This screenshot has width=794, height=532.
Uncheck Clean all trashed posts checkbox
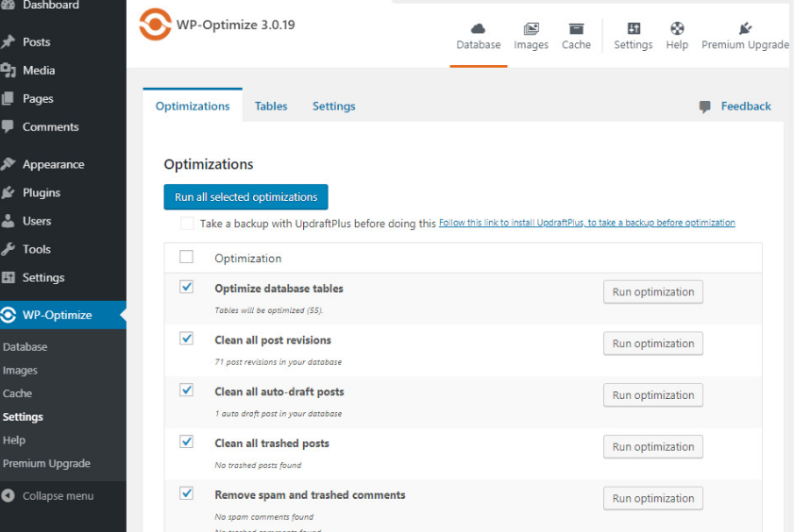coord(186,441)
